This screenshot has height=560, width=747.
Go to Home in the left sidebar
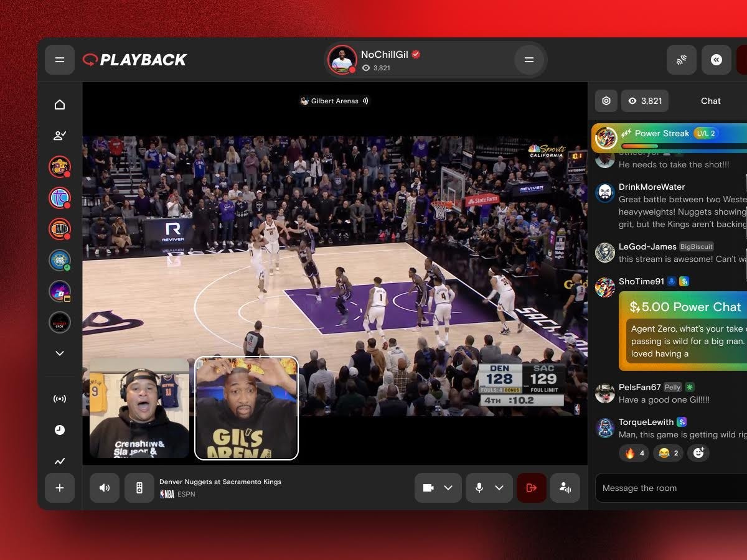point(60,105)
